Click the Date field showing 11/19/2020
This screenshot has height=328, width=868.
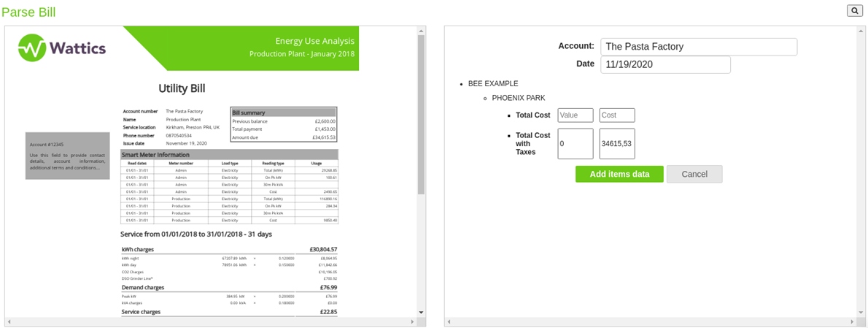coord(664,64)
